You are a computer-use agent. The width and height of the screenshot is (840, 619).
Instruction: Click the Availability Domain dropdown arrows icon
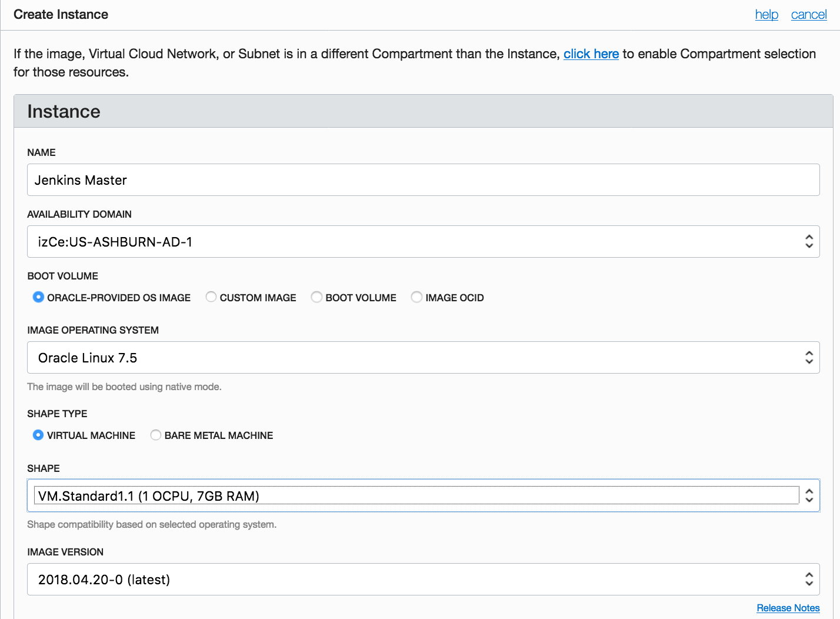click(809, 242)
